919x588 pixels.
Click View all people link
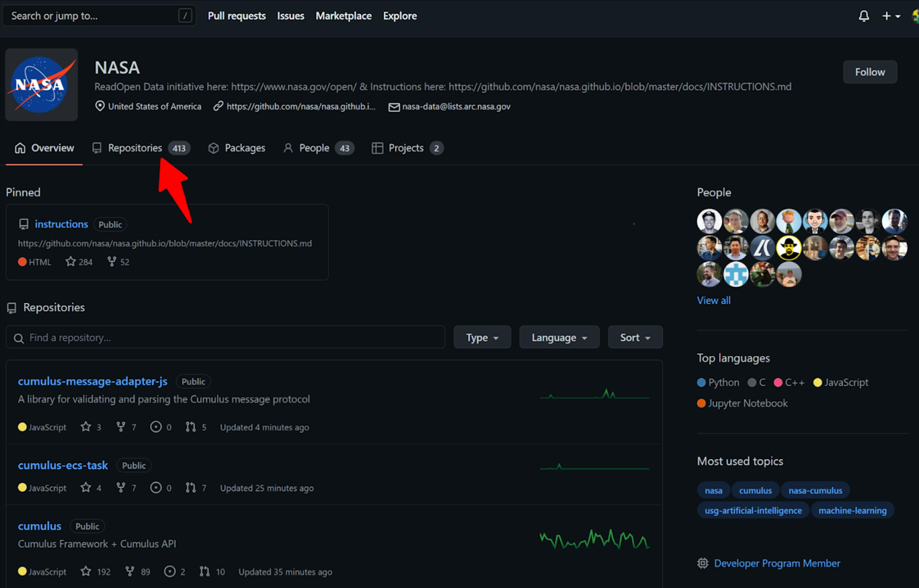713,299
